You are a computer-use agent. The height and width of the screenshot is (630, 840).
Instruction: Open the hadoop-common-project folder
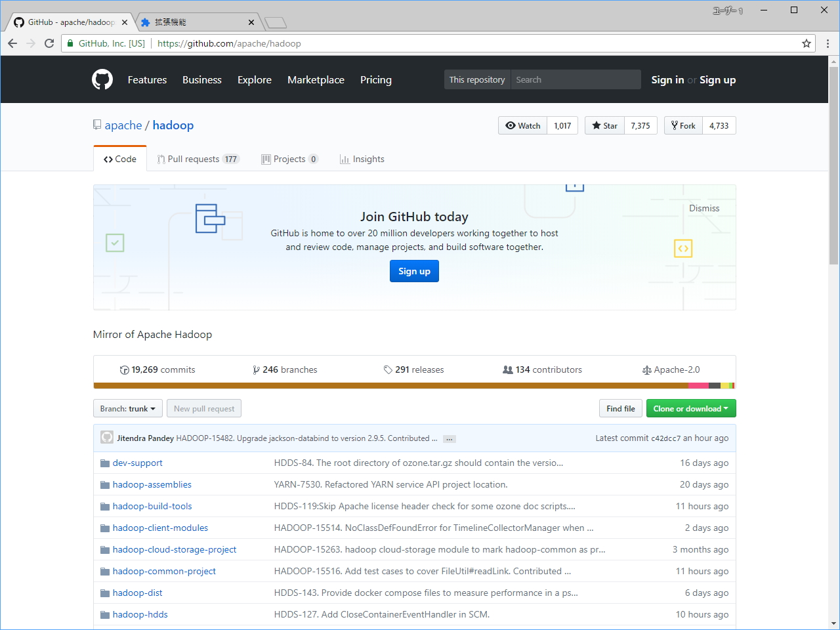[163, 571]
